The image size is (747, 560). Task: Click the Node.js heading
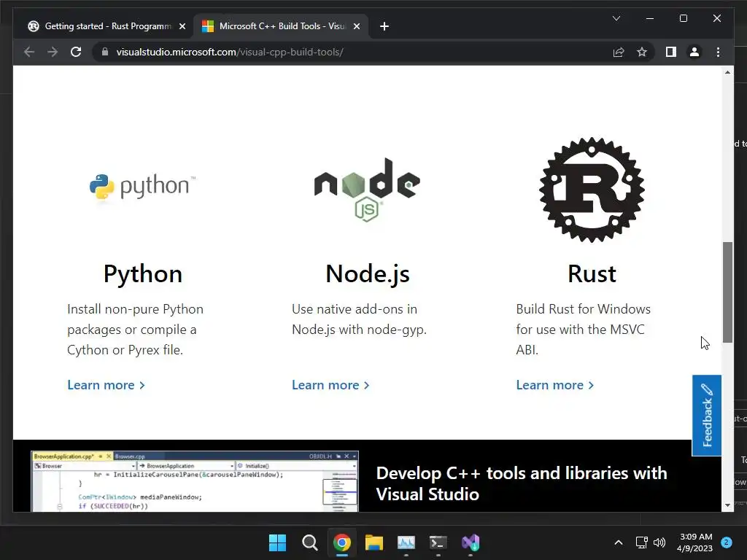coord(368,274)
